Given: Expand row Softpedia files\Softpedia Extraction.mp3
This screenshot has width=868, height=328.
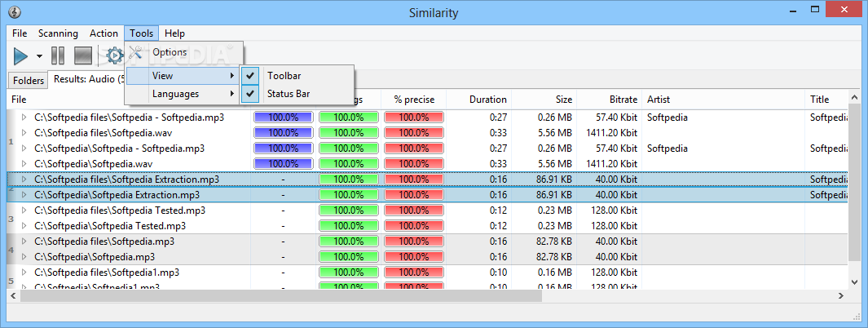Looking at the screenshot, I should [24, 180].
